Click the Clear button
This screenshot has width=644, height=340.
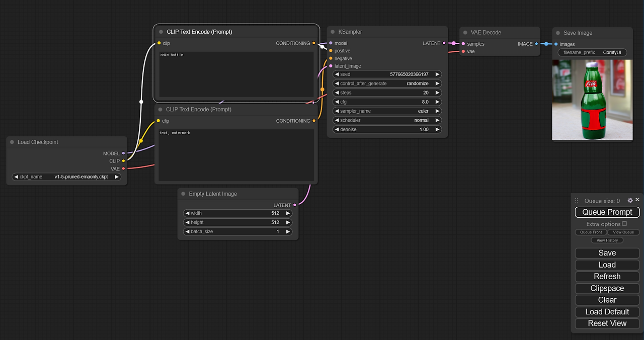pyautogui.click(x=607, y=299)
